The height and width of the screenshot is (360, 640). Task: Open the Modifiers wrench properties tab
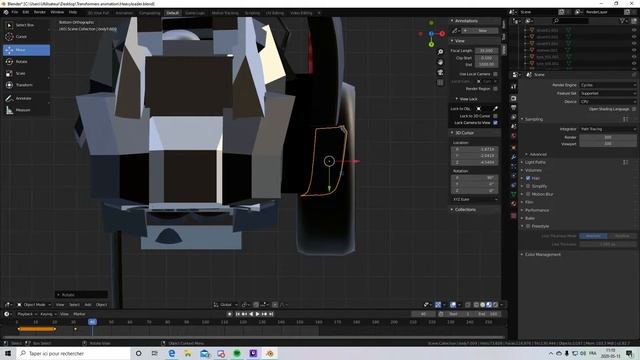click(513, 157)
